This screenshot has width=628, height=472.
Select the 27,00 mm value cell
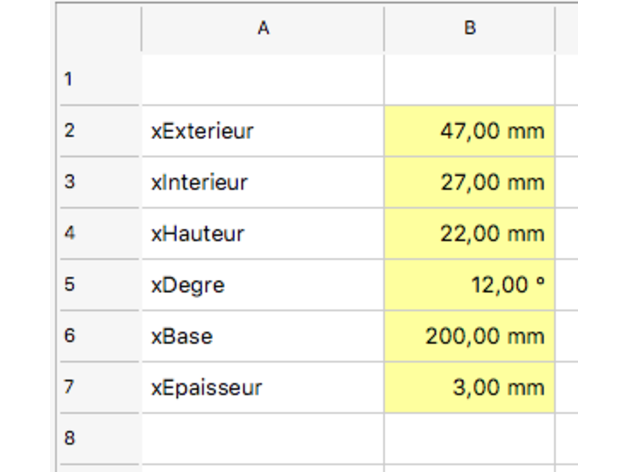pyautogui.click(x=469, y=182)
